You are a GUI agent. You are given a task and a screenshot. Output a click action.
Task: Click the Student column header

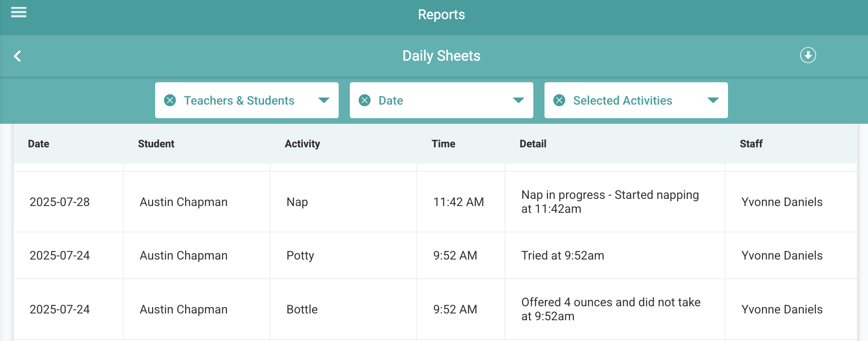[x=156, y=144]
